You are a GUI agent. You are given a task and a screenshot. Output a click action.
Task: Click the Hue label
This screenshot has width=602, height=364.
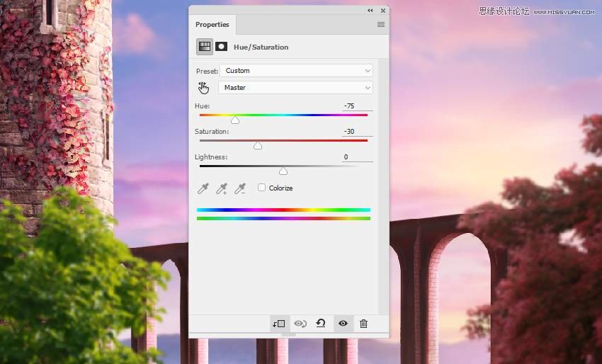point(203,106)
